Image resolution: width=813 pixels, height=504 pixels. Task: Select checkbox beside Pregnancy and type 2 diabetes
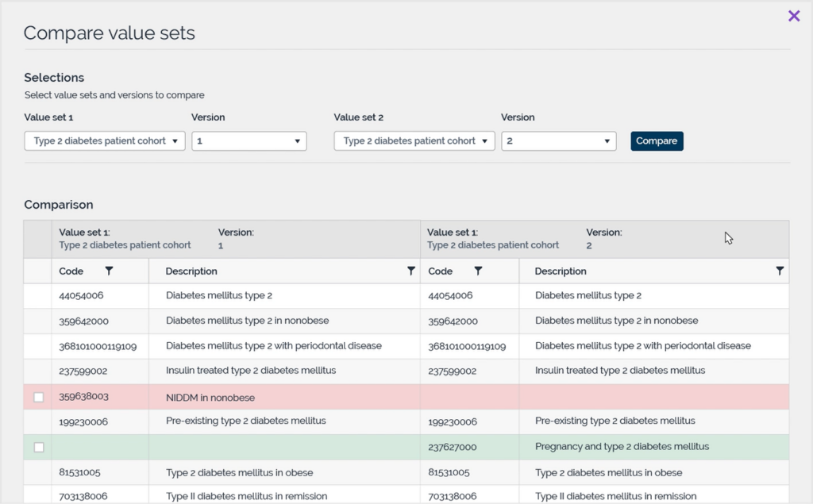pos(37,447)
